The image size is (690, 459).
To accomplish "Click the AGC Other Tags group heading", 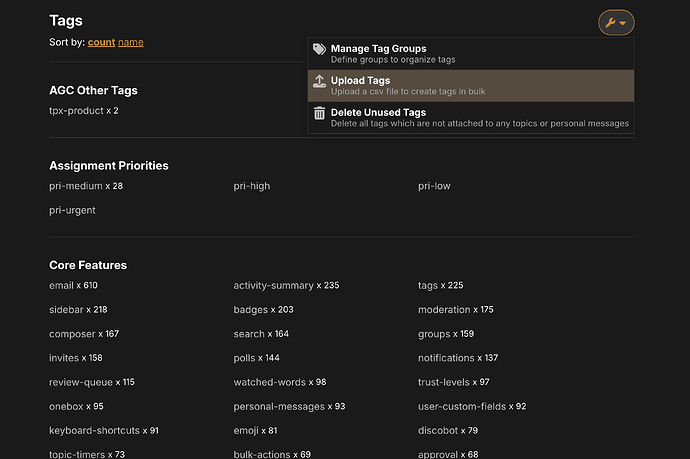I will (x=93, y=91).
